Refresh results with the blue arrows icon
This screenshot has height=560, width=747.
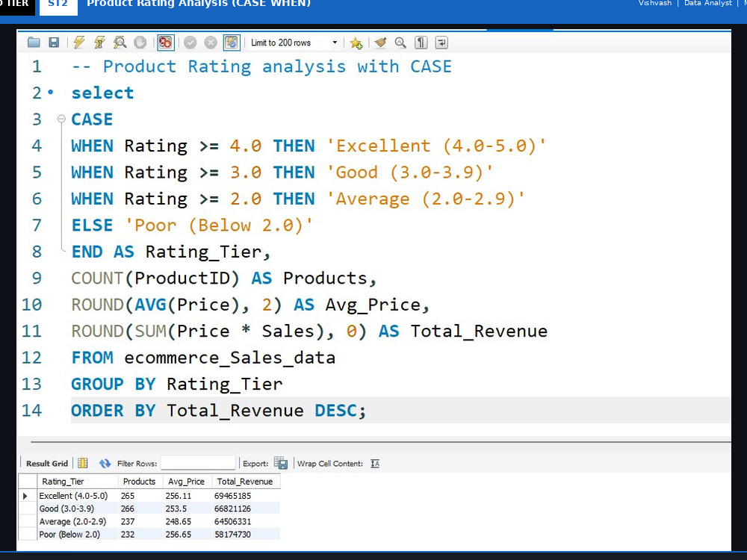coord(105,463)
